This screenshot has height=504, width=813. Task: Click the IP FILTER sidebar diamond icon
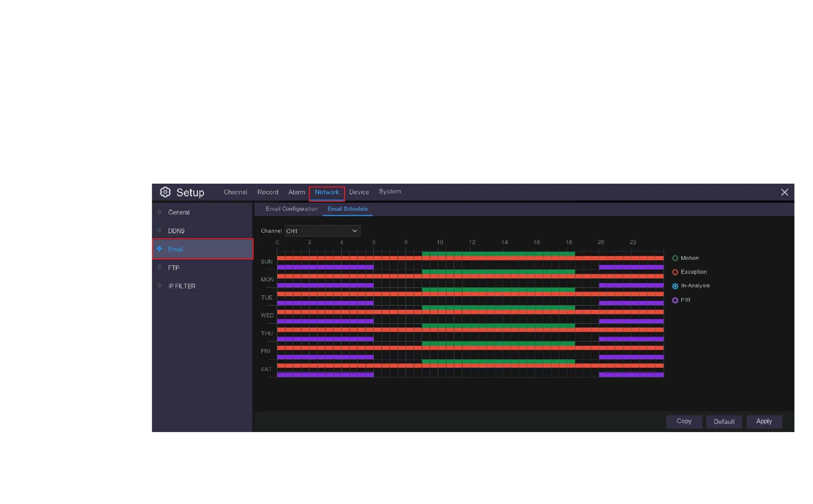(160, 286)
